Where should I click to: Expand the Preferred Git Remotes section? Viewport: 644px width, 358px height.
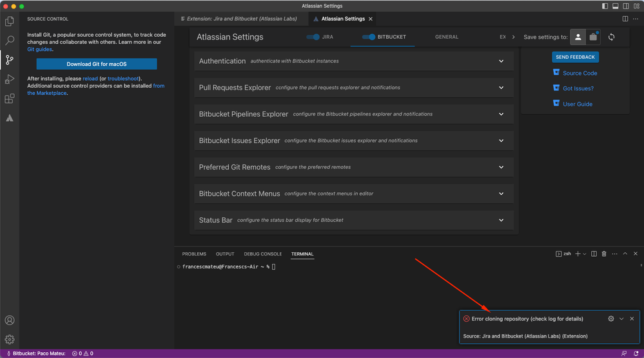pyautogui.click(x=354, y=167)
